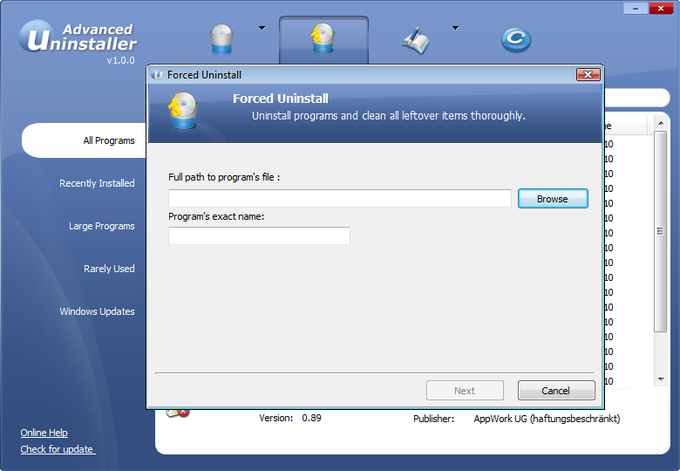Click the Next button in dialog
Image resolution: width=680 pixels, height=471 pixels.
(x=464, y=390)
